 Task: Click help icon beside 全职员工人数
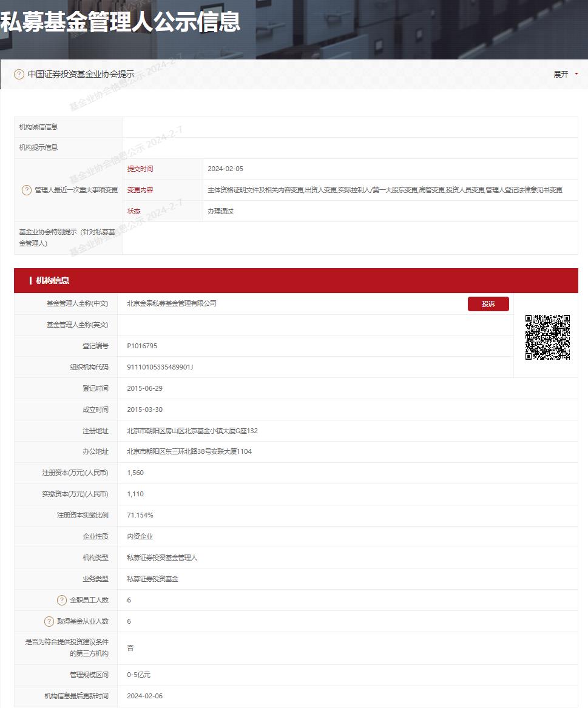tap(62, 600)
